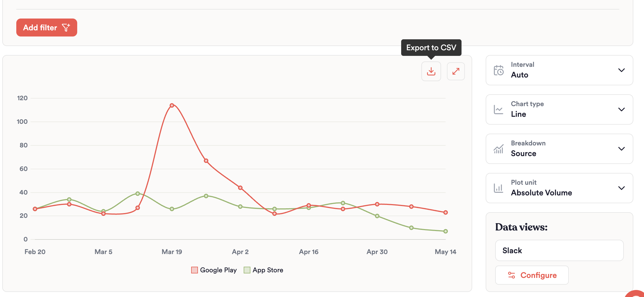644x297 pixels.
Task: Expand the Chart type dropdown chevron
Action: (x=621, y=109)
